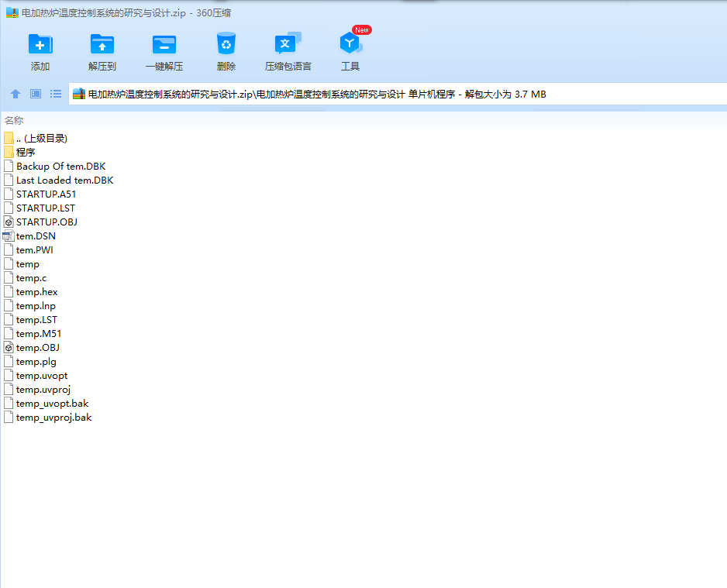Click the 一键解压 (one-click extract) icon
The width and height of the screenshot is (727, 588).
164,44
